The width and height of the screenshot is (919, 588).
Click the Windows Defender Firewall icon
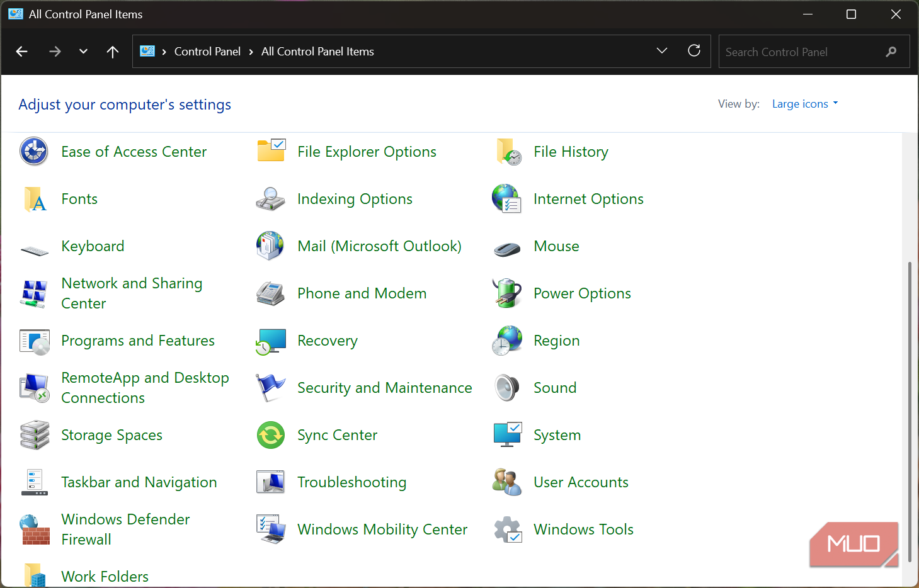pyautogui.click(x=34, y=529)
